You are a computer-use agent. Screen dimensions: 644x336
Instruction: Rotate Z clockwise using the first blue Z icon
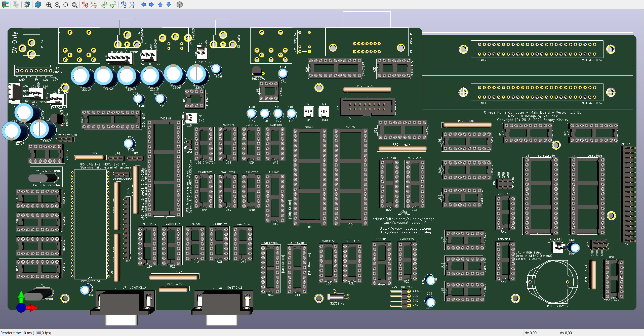click(x=124, y=5)
